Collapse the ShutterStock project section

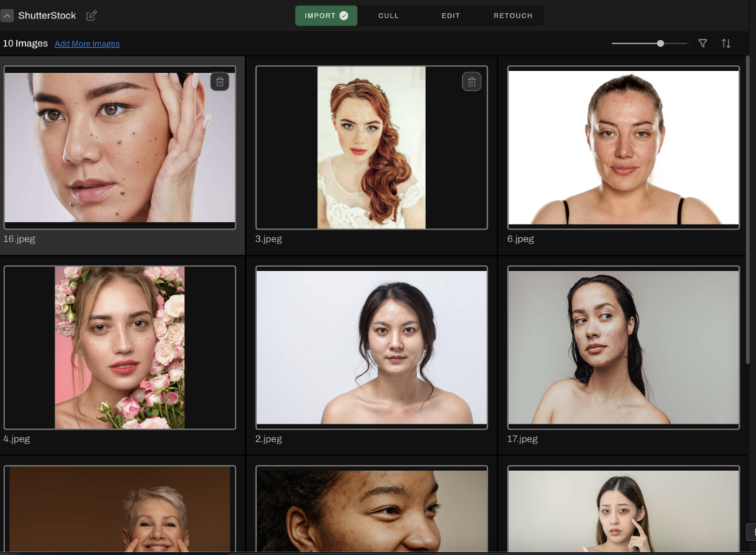point(8,15)
